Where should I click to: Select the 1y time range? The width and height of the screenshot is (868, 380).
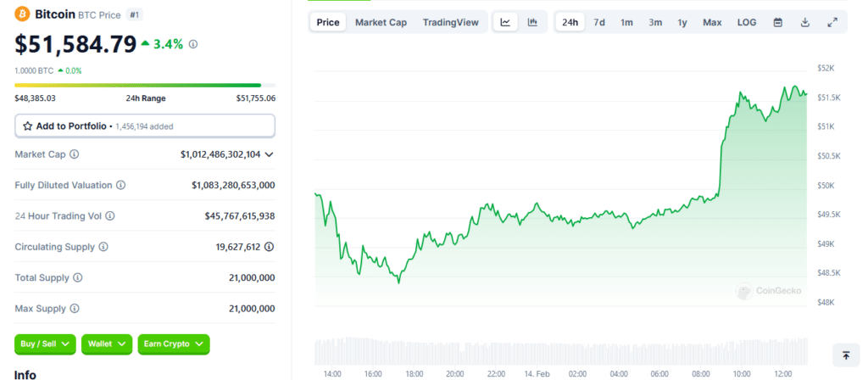click(x=682, y=22)
